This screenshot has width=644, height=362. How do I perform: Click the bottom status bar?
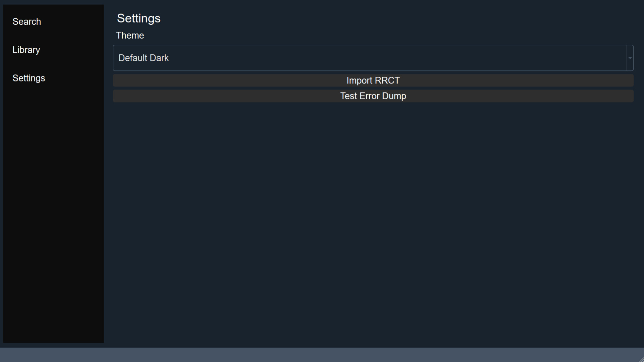(322, 355)
